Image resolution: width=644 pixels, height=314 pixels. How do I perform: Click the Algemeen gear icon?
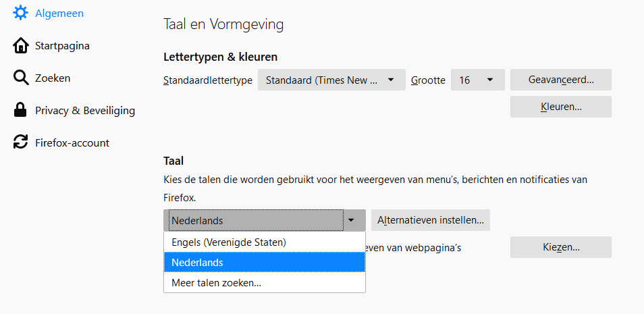click(x=21, y=13)
